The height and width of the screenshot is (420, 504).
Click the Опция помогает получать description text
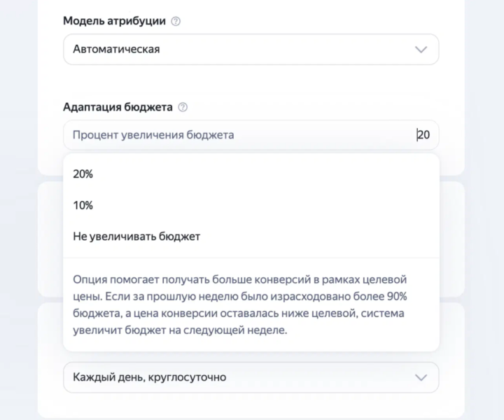tap(240, 304)
